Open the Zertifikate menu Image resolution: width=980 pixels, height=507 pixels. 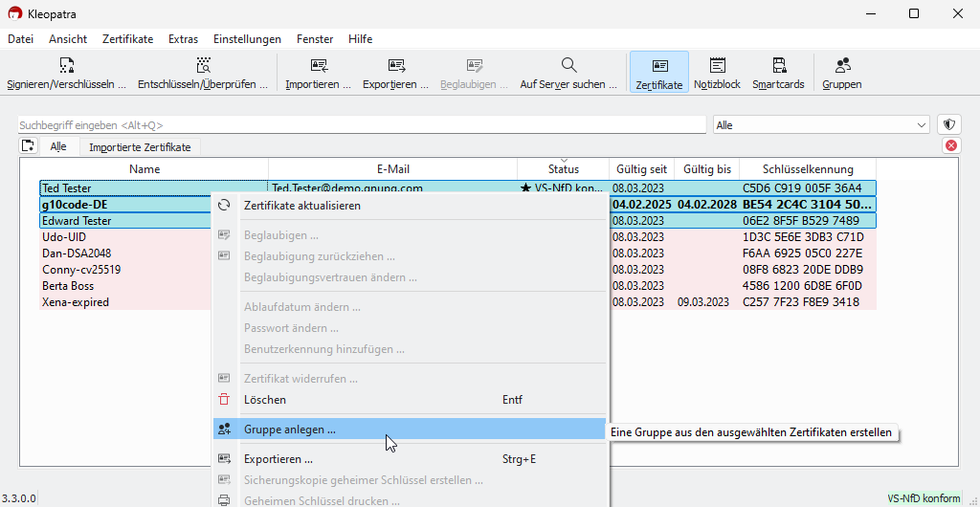click(x=127, y=38)
